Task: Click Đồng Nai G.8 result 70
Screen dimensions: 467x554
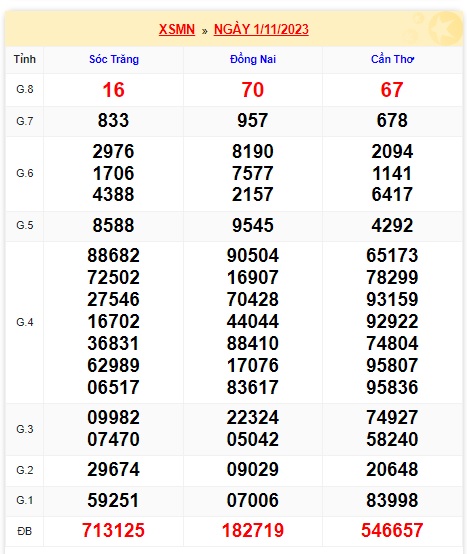Action: 253,90
